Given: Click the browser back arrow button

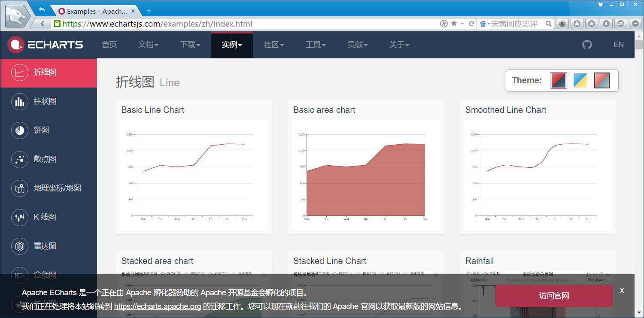Looking at the screenshot, I should 42,24.
